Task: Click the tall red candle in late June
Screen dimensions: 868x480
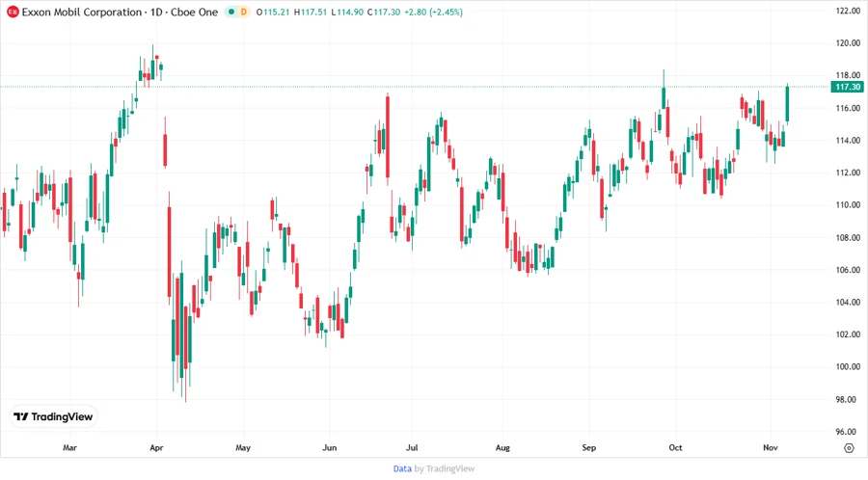Action: click(388, 137)
